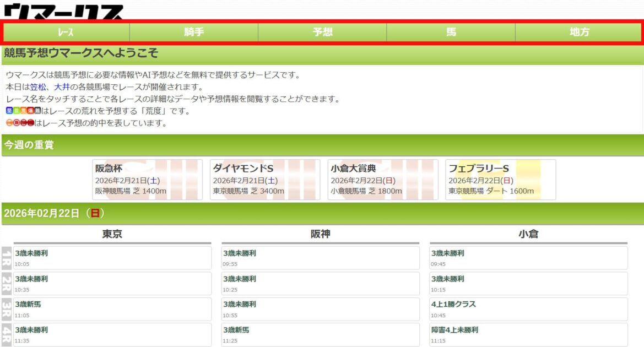This screenshot has width=644, height=347.
Task: Go to the 地方 navigation tab
Action: tap(579, 32)
